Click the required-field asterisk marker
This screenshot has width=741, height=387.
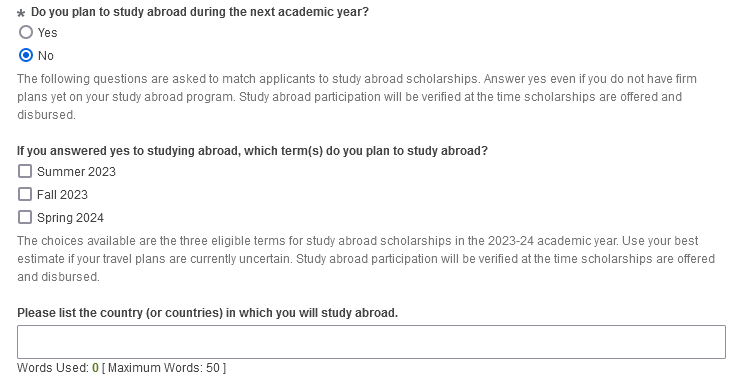click(x=21, y=13)
